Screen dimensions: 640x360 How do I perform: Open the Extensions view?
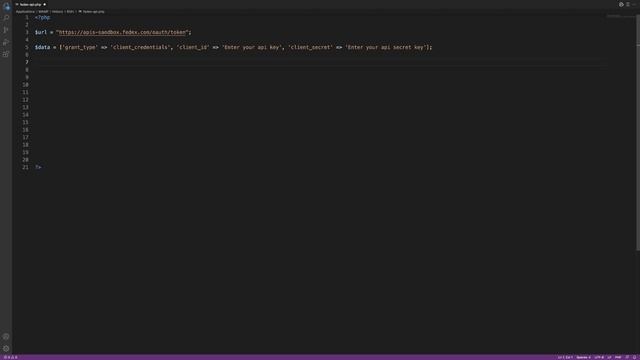click(6, 54)
